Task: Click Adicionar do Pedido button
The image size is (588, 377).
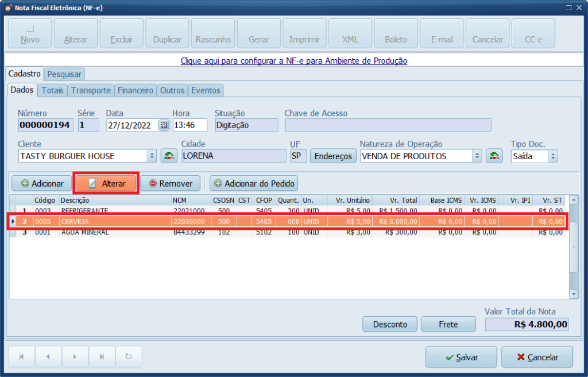Action: coord(254,183)
